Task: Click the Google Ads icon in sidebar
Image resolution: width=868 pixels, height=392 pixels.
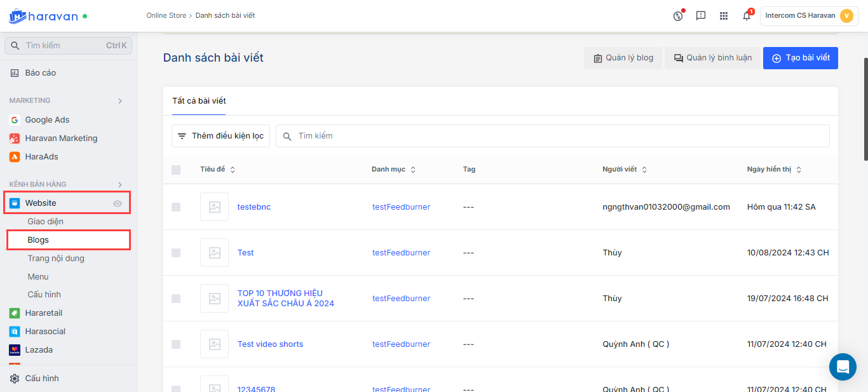Action: pos(14,120)
